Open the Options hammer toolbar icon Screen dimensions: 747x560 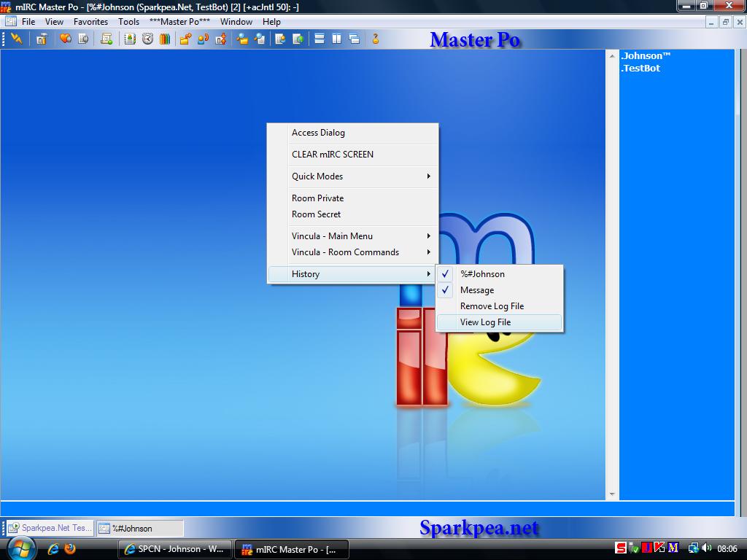(42, 39)
